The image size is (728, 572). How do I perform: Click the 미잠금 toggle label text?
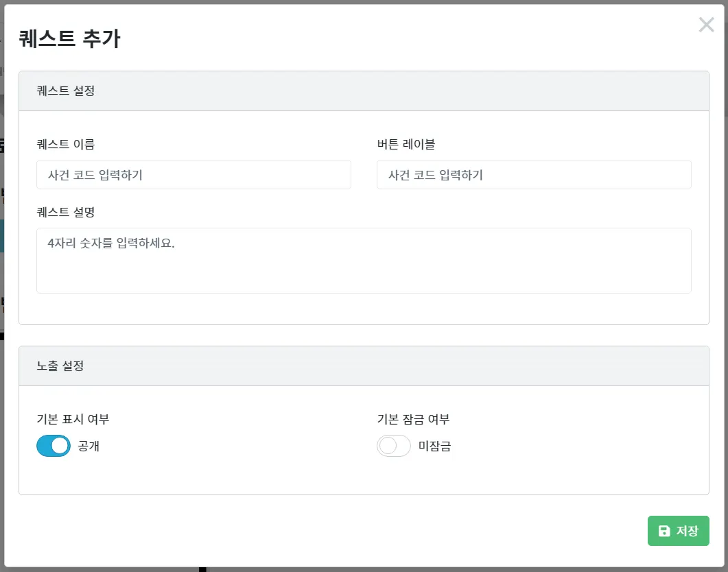[x=435, y=446]
